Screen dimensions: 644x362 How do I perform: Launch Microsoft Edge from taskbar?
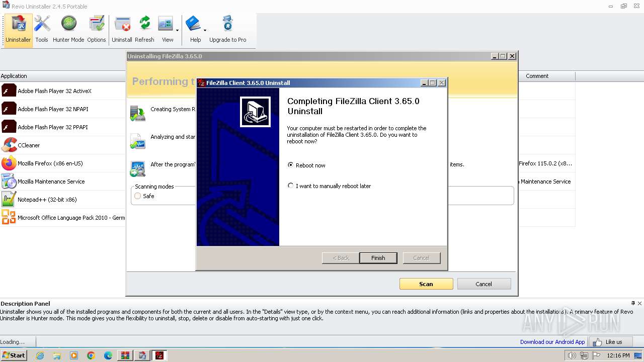pos(108,355)
